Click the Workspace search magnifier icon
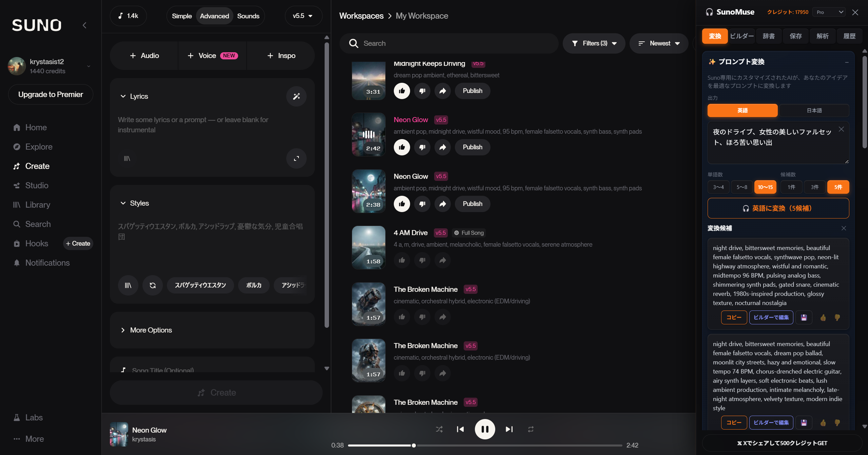This screenshot has height=455, width=868. (353, 43)
